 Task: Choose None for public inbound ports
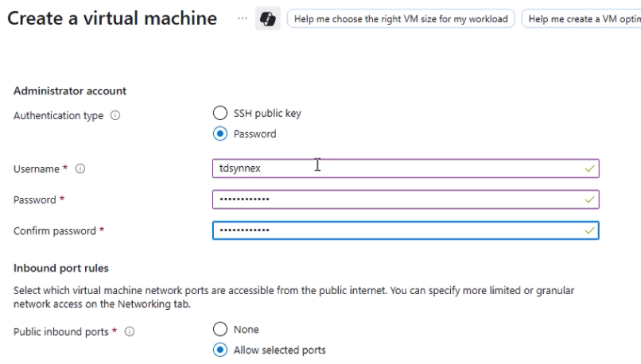point(220,329)
